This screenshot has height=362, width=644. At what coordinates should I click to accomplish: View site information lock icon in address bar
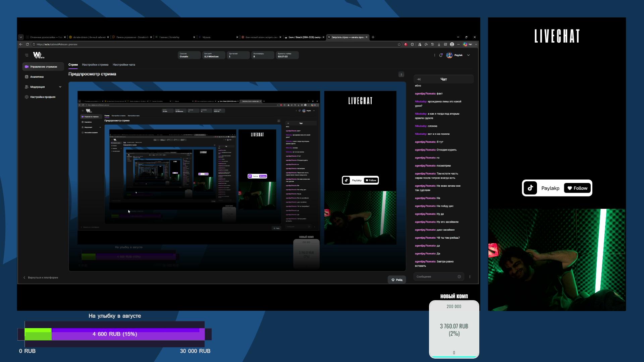tap(34, 44)
